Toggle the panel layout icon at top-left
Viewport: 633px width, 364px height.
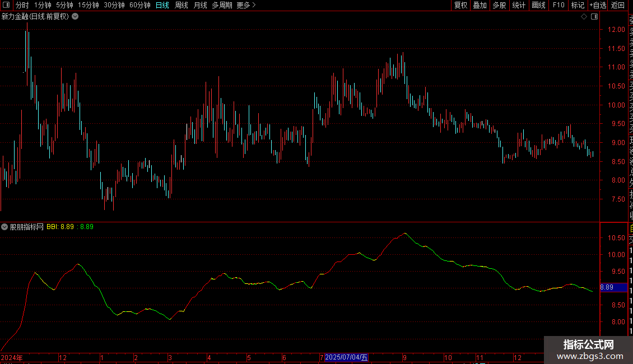tap(6, 5)
